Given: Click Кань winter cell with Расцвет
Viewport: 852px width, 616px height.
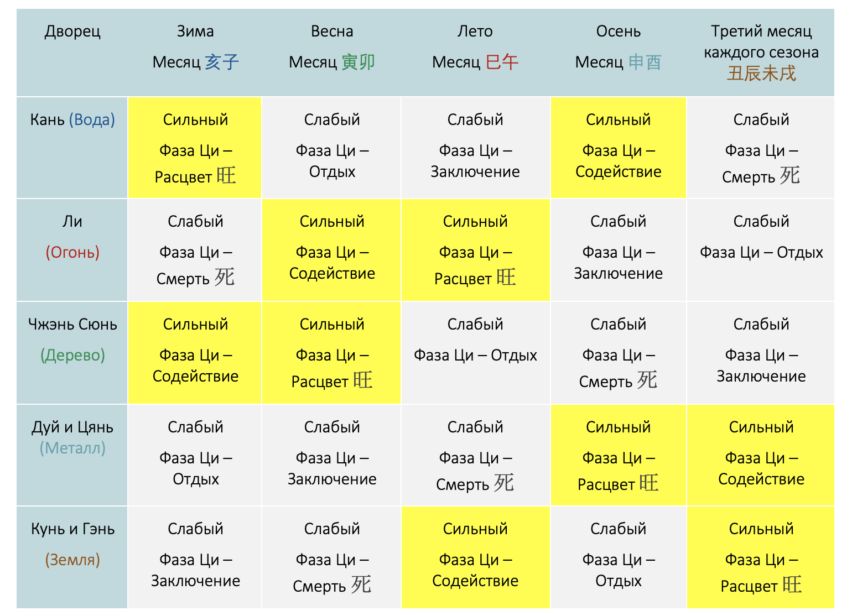Looking at the screenshot, I should point(195,148).
